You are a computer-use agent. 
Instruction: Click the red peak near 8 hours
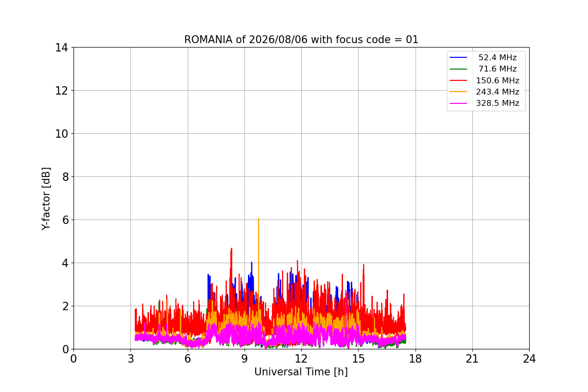click(231, 249)
